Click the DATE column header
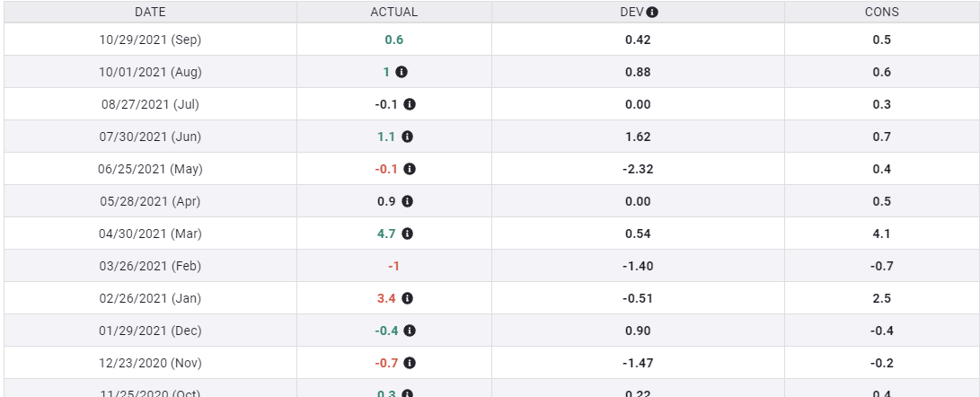The image size is (980, 397). coord(150,13)
